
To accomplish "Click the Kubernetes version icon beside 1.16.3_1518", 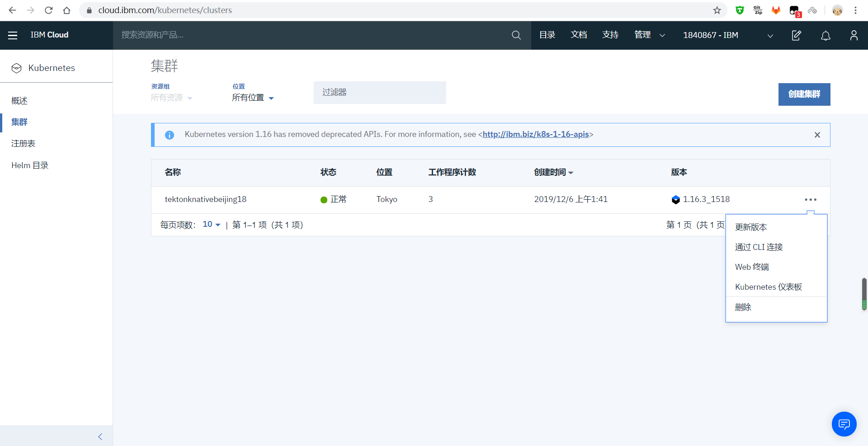I will point(676,199).
